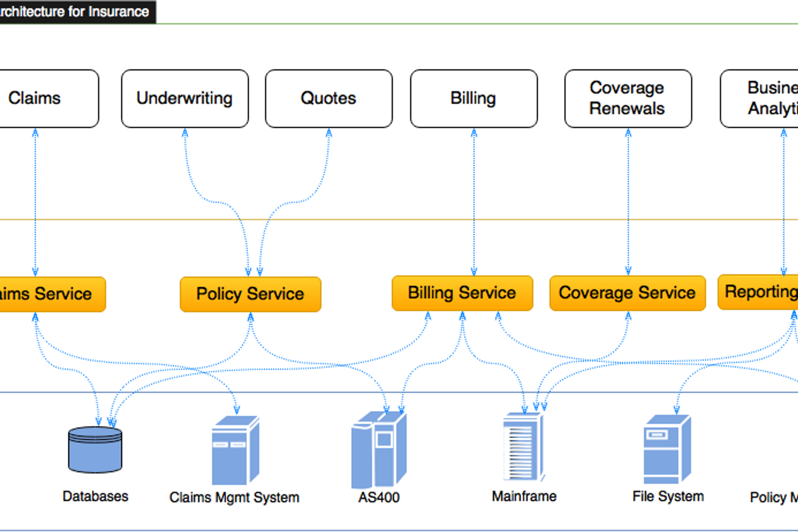Click the Databases cylinder icon
The height and width of the screenshot is (532, 798).
click(x=95, y=450)
